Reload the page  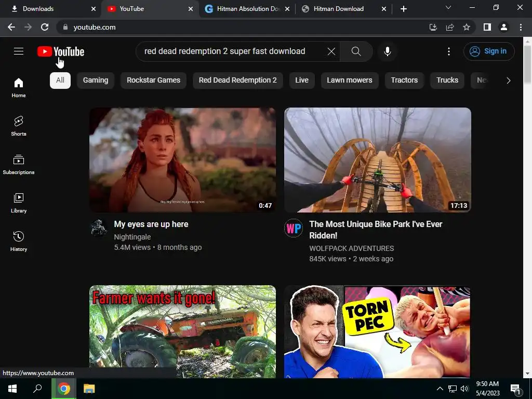(x=45, y=27)
